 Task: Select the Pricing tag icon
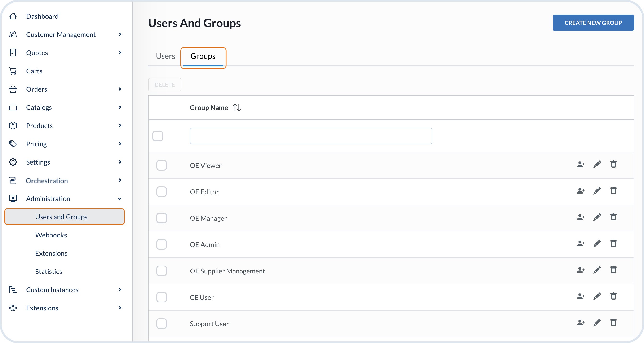click(x=13, y=144)
